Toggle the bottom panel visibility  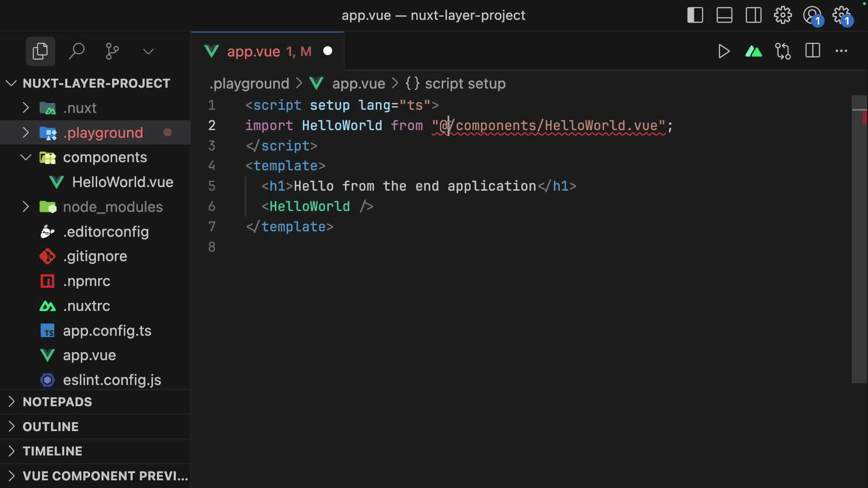[x=724, y=15]
